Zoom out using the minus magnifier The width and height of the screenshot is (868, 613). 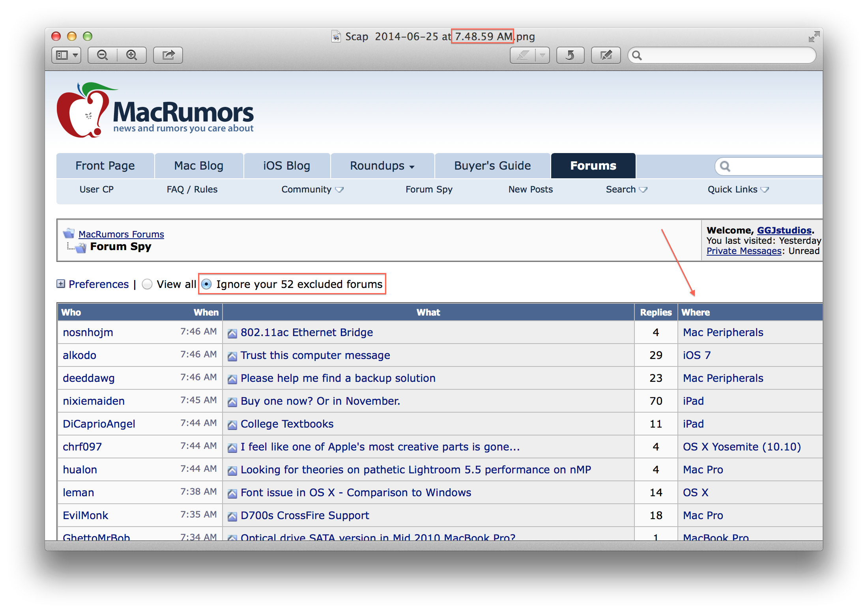(x=103, y=55)
